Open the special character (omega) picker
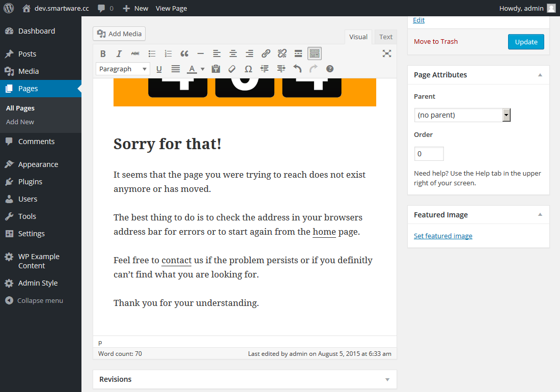This screenshot has height=392, width=560. [248, 69]
